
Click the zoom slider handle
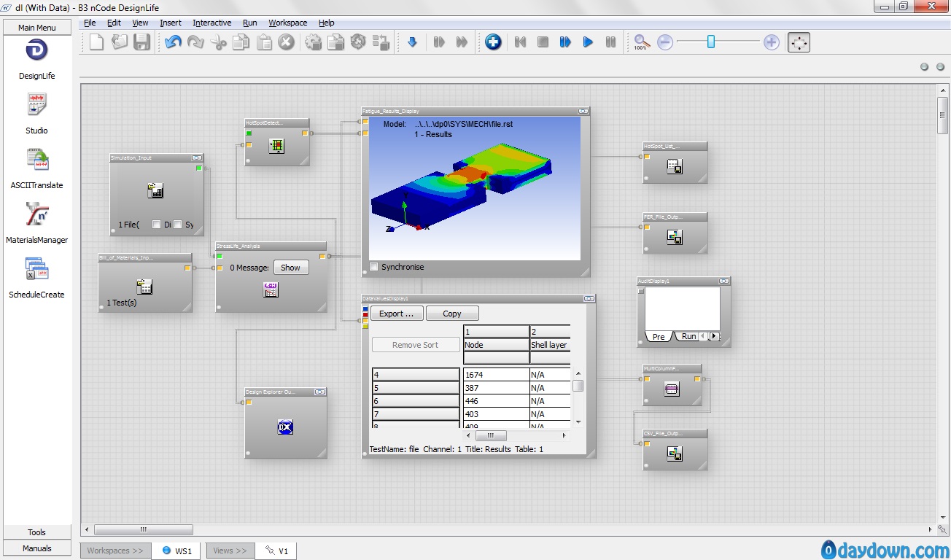(711, 42)
